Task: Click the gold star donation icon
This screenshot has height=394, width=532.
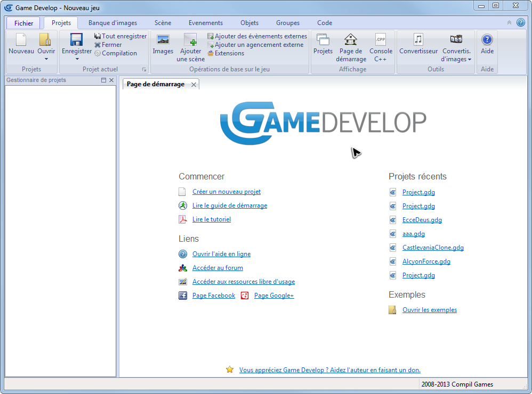Action: [x=230, y=370]
